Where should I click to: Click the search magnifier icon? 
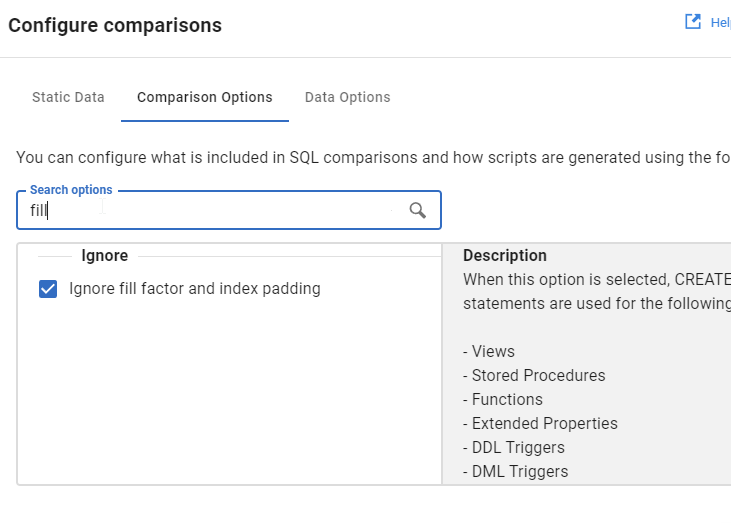tap(418, 210)
